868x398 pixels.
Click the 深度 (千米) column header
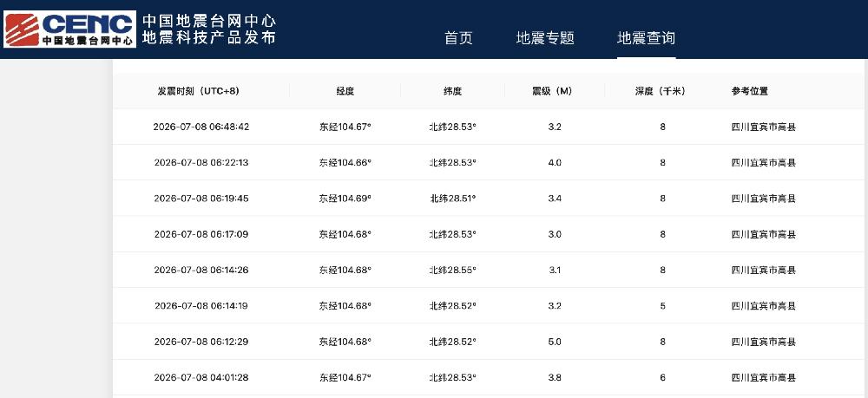pos(660,91)
